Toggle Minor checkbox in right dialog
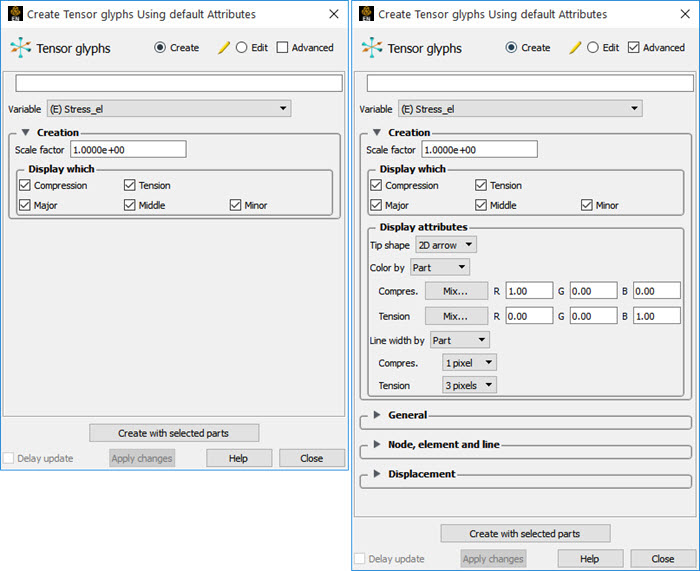The image size is (700, 571). click(x=587, y=205)
